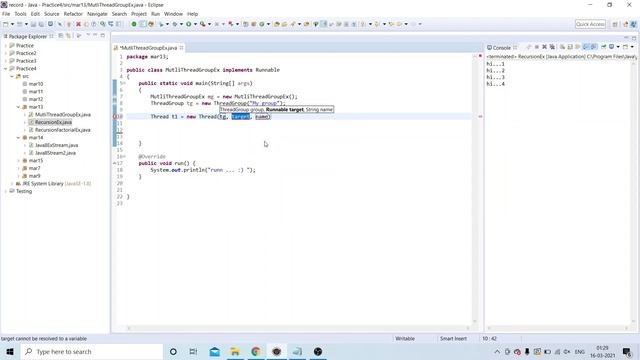Click the run() method fold toggle at line 17

tap(115, 163)
